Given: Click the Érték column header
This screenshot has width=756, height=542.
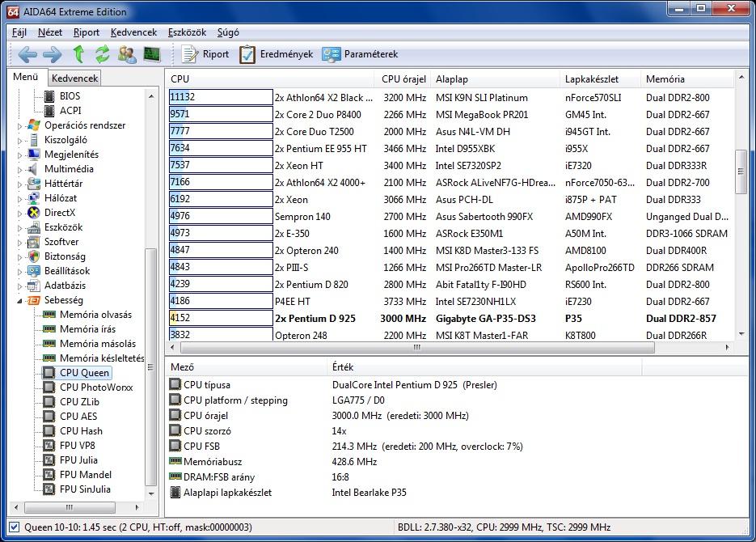Looking at the screenshot, I should [484, 367].
